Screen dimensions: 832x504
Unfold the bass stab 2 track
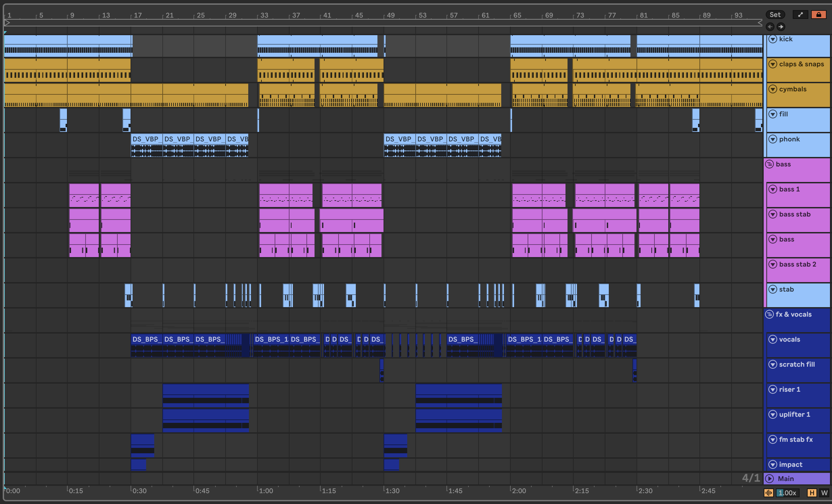773,264
